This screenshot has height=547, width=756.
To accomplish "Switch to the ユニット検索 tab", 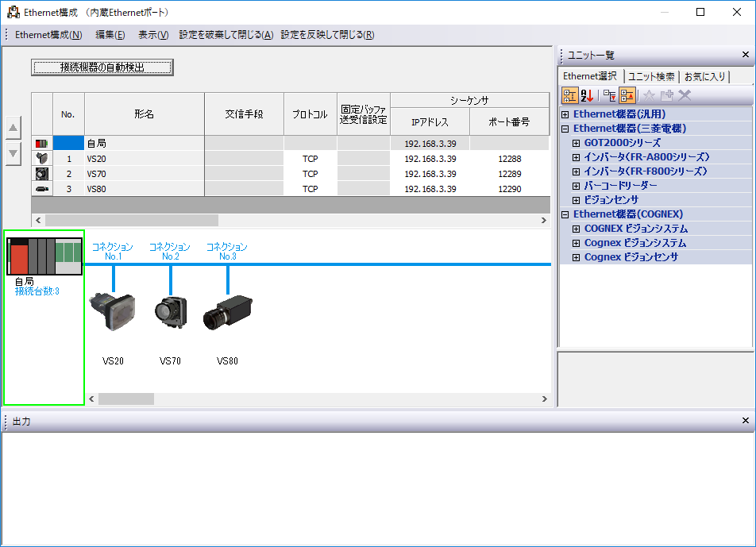I will (651, 76).
